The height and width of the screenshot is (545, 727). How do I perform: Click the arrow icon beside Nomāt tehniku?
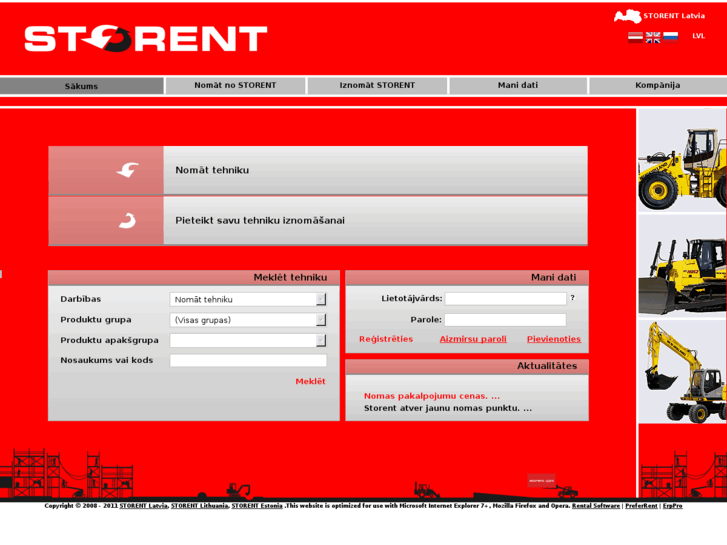(128, 170)
